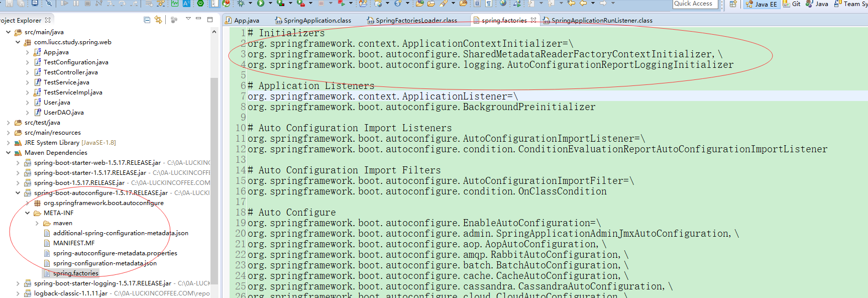
Task: Select MANIFEST.MF under META-INF
Action: [73, 243]
